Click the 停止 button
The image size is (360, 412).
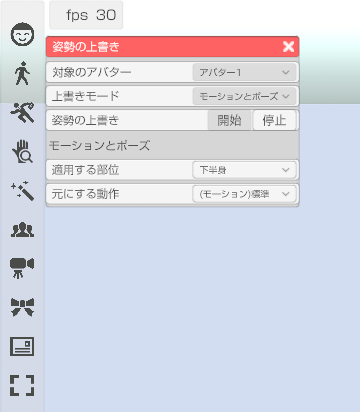[x=274, y=120]
